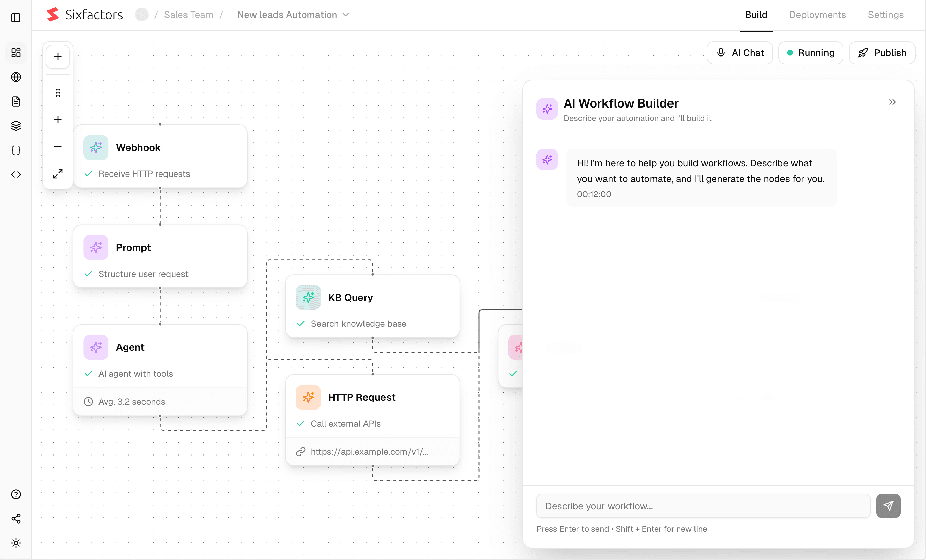Image resolution: width=926 pixels, height=560 pixels.
Task: Toggle light/dark theme with sun icon
Action: [16, 543]
